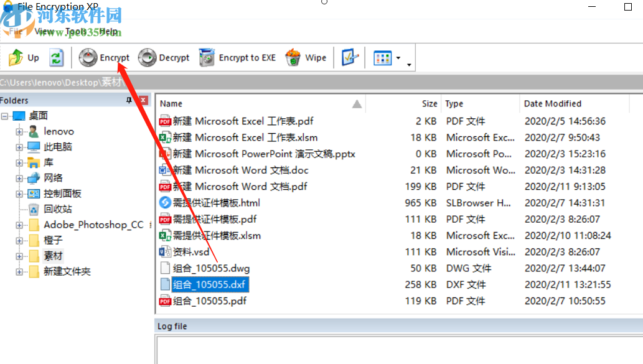This screenshot has width=643, height=364.
Task: Click the Up folder navigation icon
Action: (x=16, y=57)
